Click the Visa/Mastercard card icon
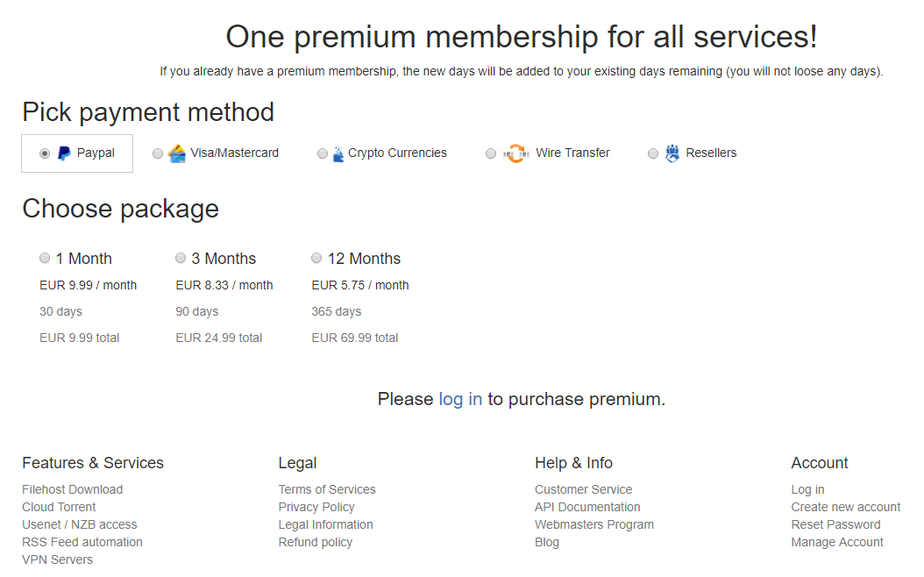The image size is (924, 577). pyautogui.click(x=177, y=153)
